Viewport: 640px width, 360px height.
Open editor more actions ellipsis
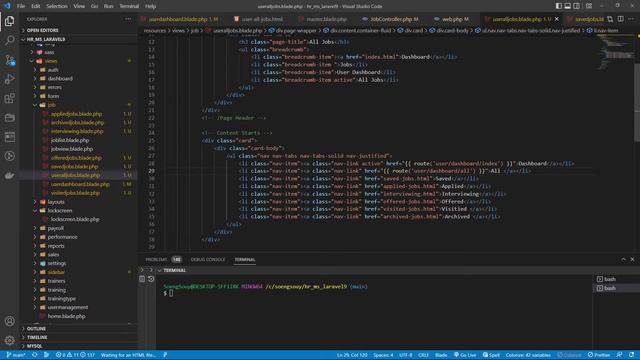[x=631, y=19]
